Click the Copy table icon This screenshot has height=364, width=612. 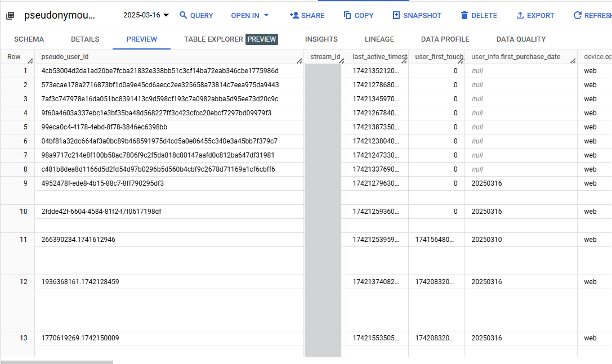[347, 15]
